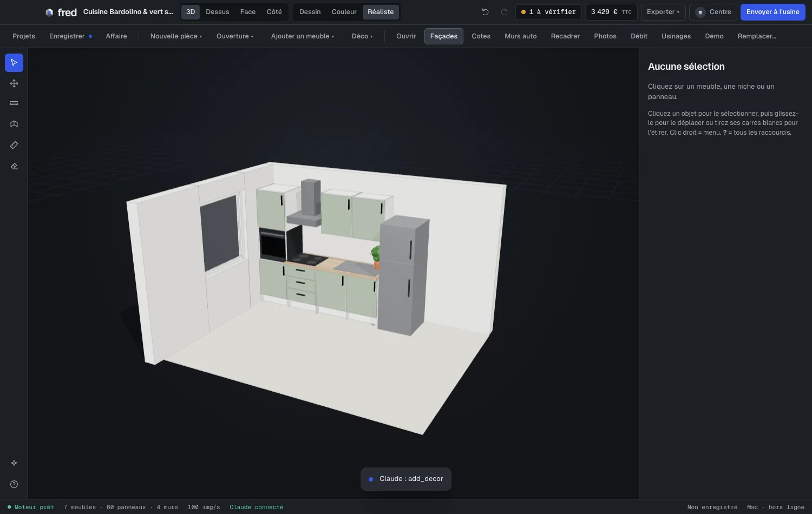Click the project title Cuisine Bardolino & vert
Screen dimensions: 812x514
[x=128, y=12]
